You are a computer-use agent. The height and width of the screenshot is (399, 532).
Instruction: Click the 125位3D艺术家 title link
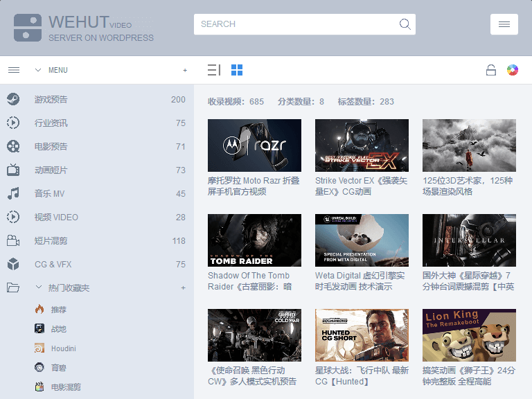(468, 186)
